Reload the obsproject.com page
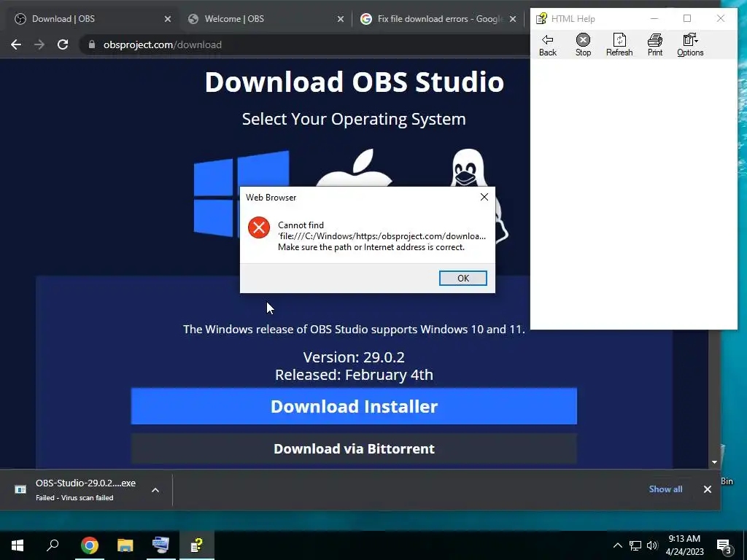The width and height of the screenshot is (747, 560). (x=63, y=44)
